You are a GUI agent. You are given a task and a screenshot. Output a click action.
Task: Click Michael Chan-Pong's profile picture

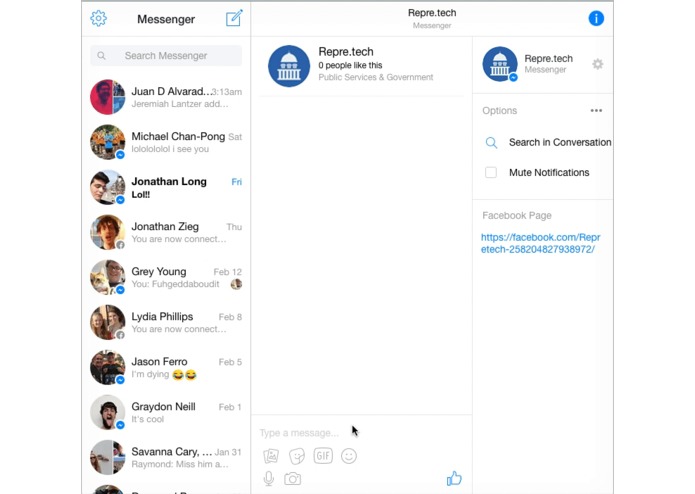108,142
